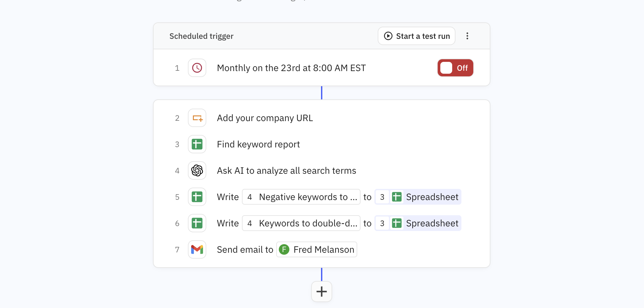The image size is (644, 308).
Task: Select the orange Add URL icon on step 2
Action: [x=197, y=117]
